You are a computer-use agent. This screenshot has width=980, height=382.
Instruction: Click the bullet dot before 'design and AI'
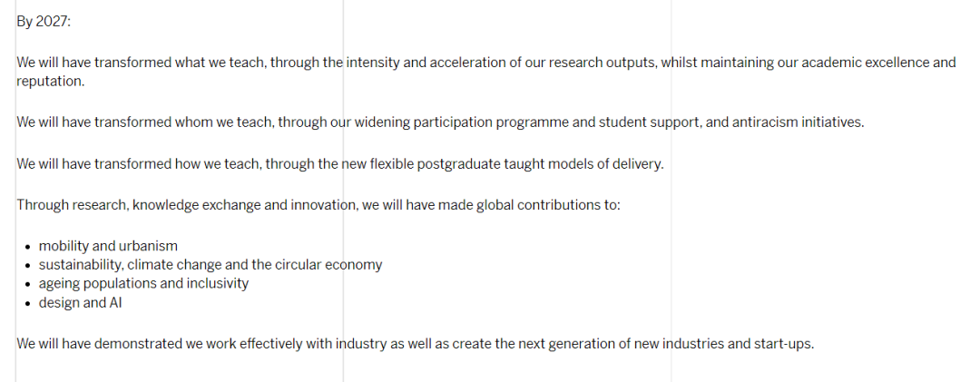(x=28, y=304)
